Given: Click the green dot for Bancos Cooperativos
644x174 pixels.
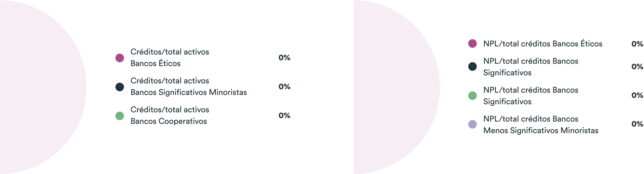Looking at the screenshot, I should tap(120, 116).
